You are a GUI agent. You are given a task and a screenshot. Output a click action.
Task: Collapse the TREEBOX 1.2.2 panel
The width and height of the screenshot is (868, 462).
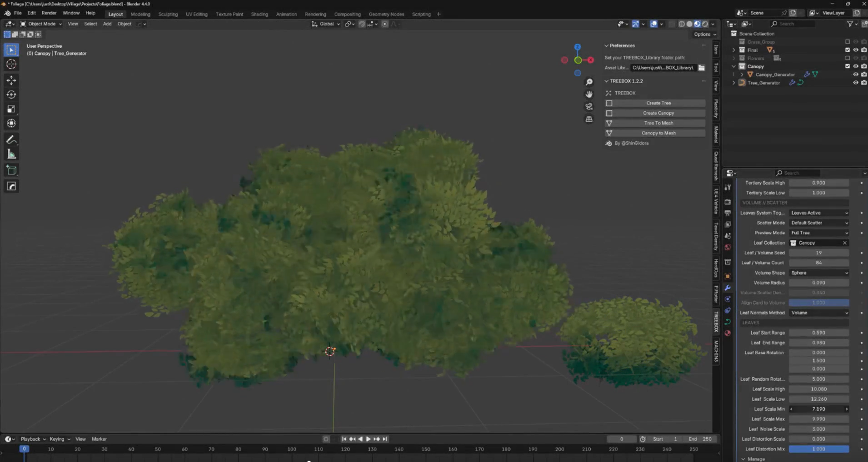pyautogui.click(x=607, y=81)
